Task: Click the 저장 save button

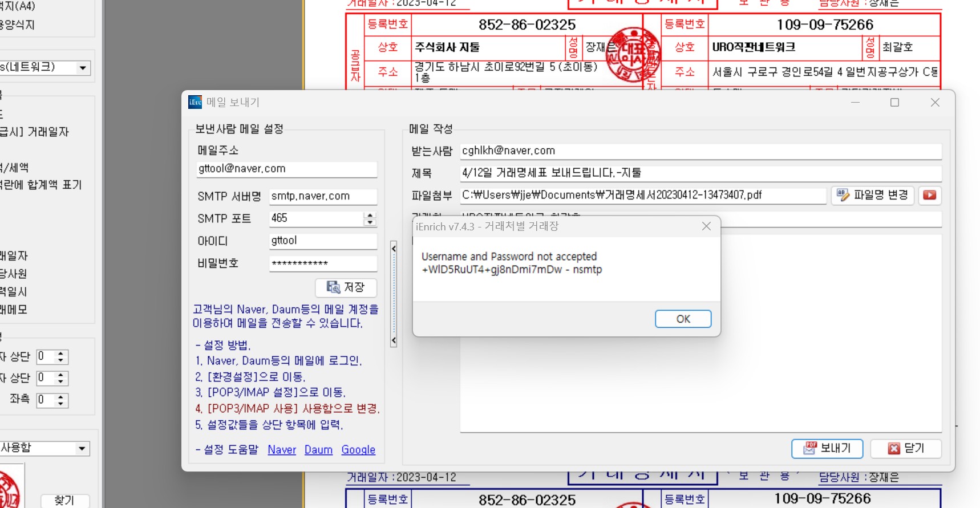Action: [x=346, y=287]
